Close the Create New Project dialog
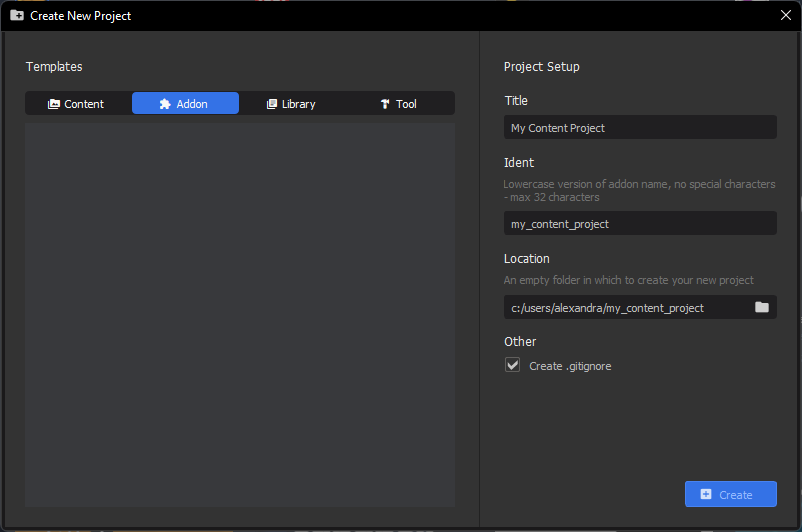This screenshot has height=532, width=802. click(785, 15)
